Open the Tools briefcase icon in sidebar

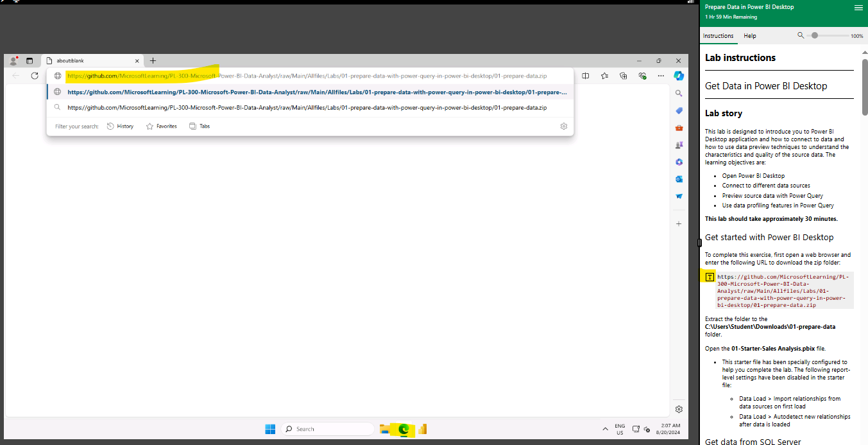point(679,128)
